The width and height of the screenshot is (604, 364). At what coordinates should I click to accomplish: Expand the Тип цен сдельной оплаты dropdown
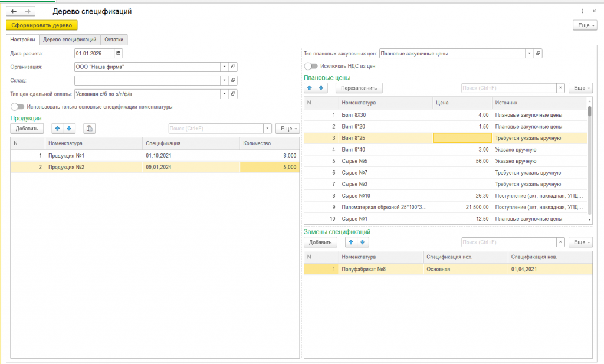tap(225, 94)
